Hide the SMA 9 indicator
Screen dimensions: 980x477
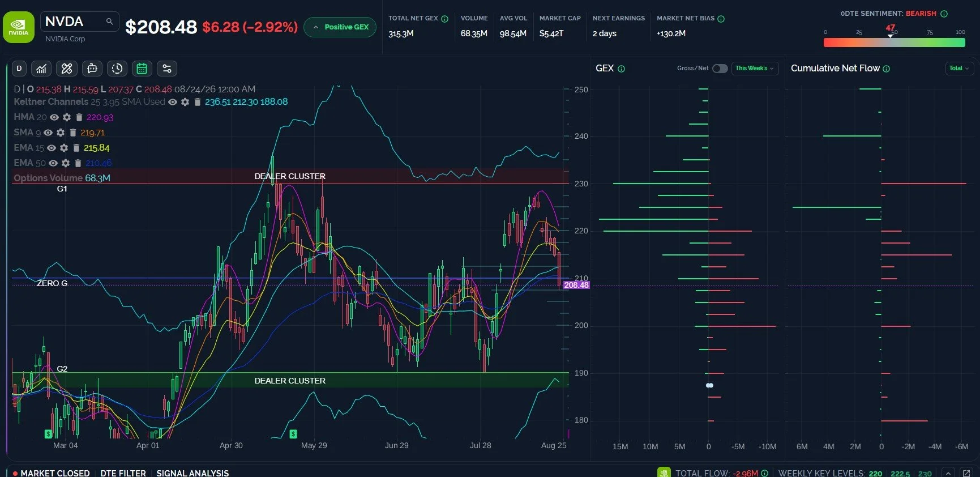[x=48, y=133]
